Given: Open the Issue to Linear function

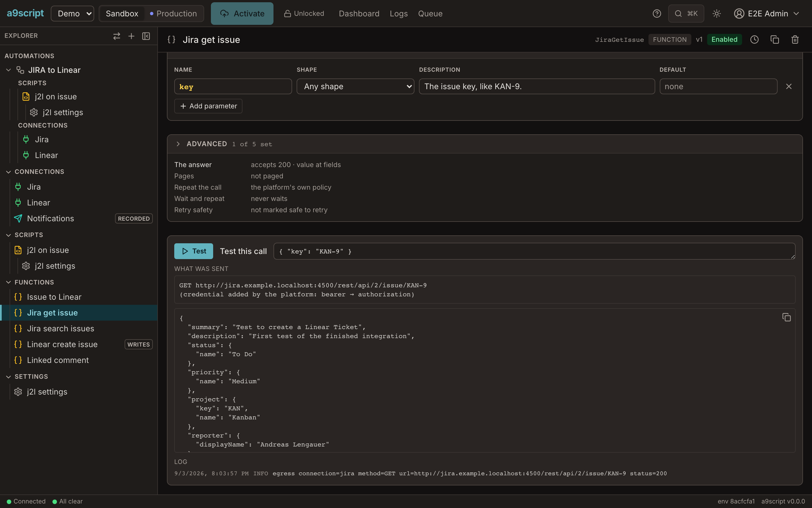Looking at the screenshot, I should pyautogui.click(x=54, y=297).
